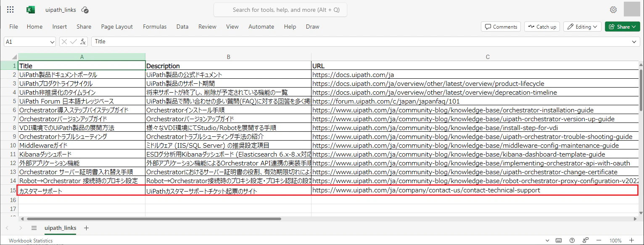Image resolution: width=644 pixels, height=245 pixels.
Task: Open keyboard shortcuts icon in status bar
Action: [x=558, y=240]
